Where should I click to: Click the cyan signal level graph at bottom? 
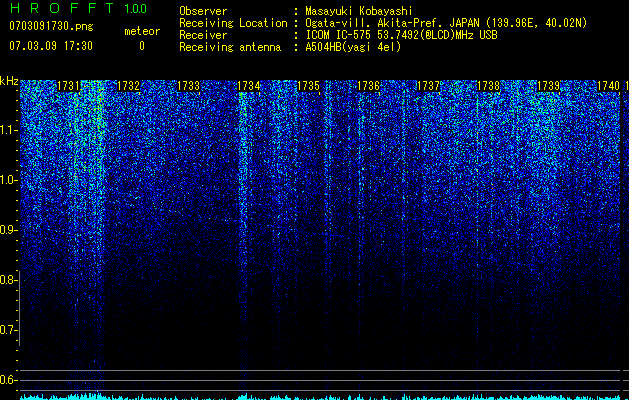(x=321, y=396)
